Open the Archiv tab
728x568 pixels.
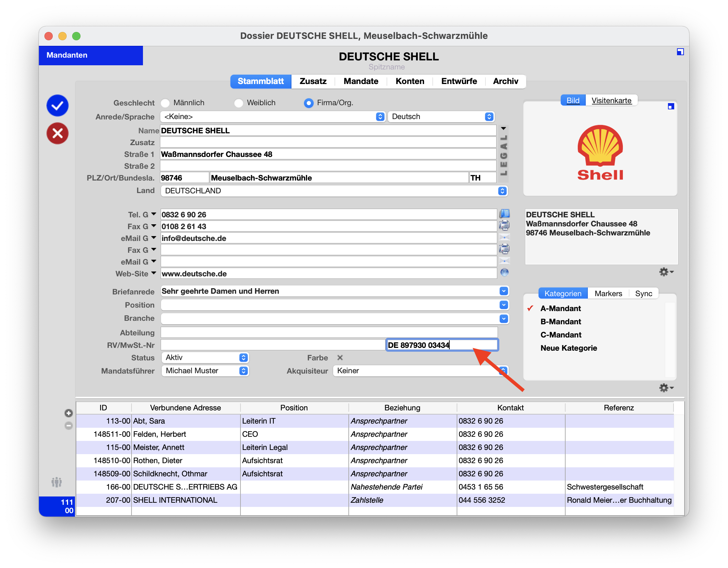[x=506, y=81]
